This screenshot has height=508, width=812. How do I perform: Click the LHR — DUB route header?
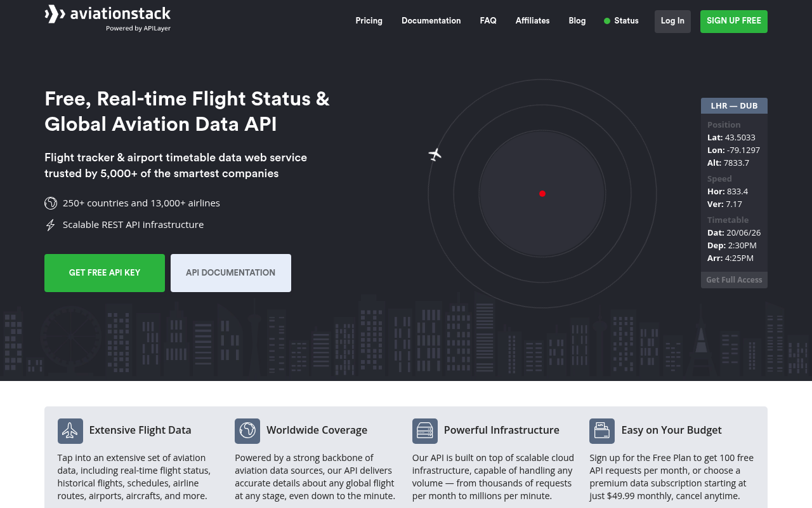click(734, 106)
